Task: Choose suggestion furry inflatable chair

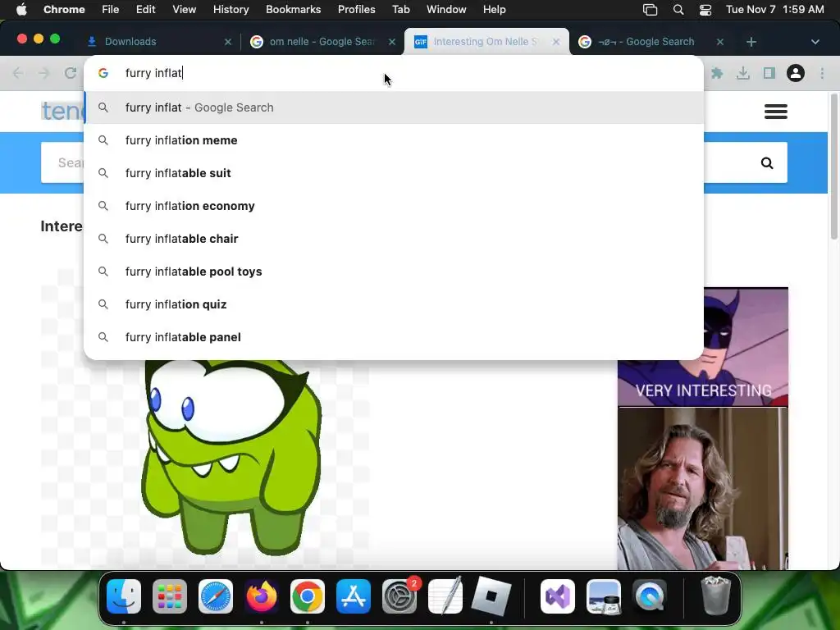Action: [394, 239]
